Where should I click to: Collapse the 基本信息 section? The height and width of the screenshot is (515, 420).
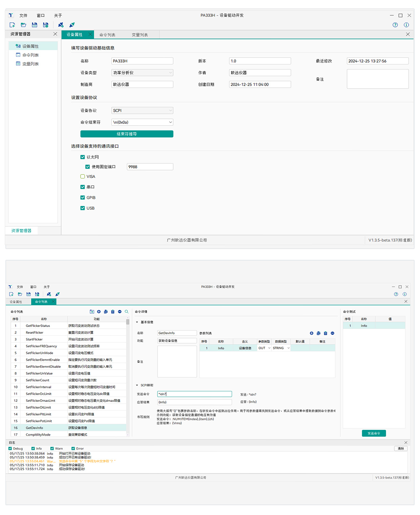[x=137, y=322]
